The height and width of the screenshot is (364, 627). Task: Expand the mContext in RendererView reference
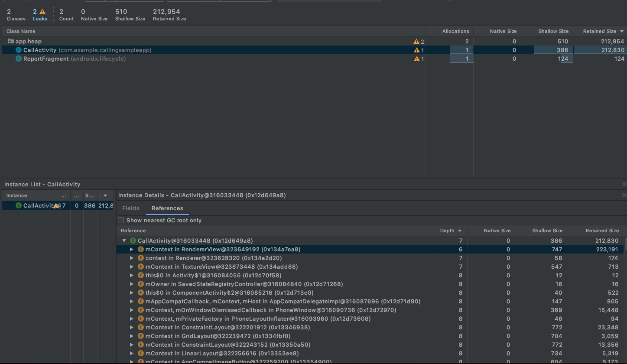click(x=132, y=249)
